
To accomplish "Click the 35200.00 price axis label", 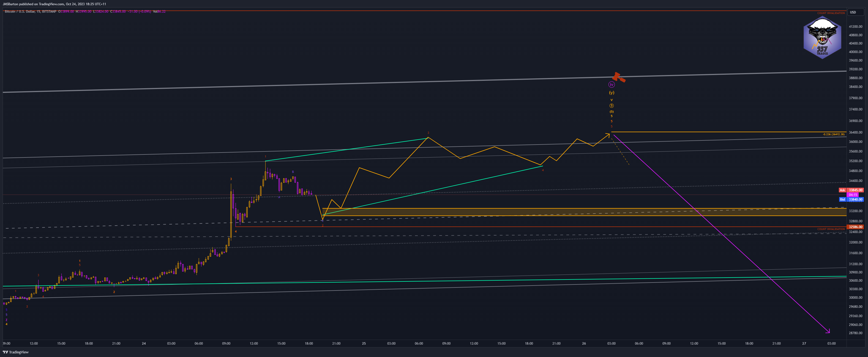I will (856, 161).
